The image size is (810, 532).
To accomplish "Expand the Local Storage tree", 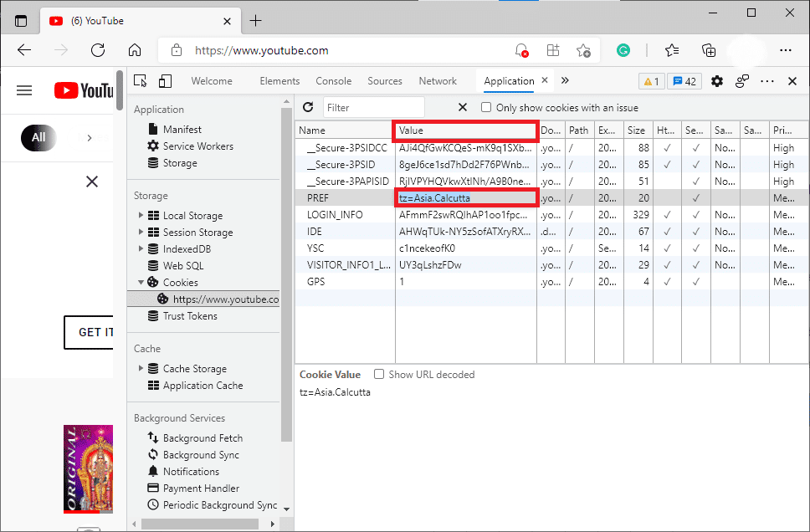I will point(141,215).
